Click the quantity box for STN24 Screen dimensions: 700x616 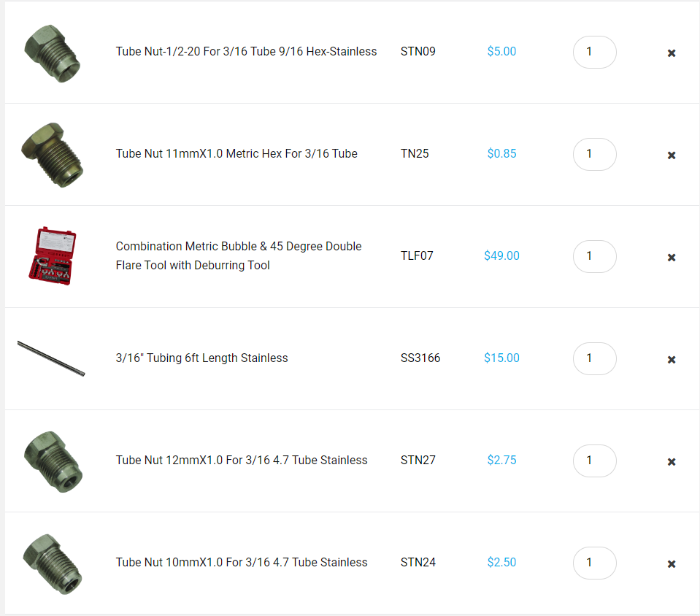click(594, 563)
